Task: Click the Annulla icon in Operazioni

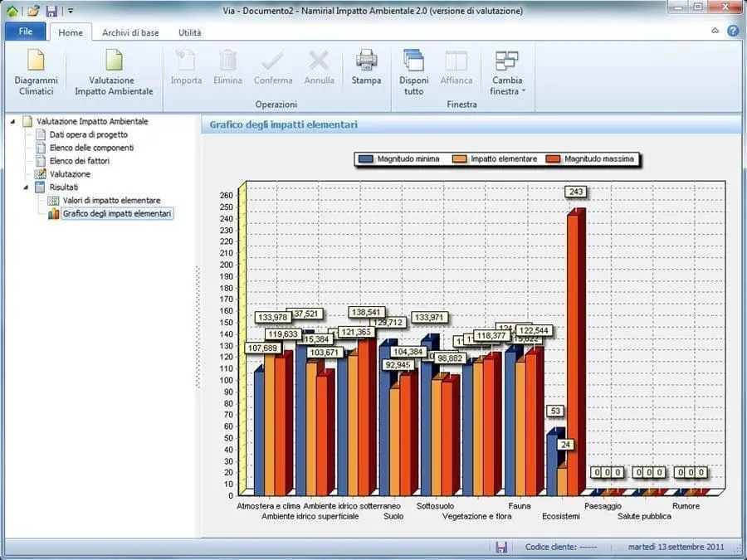Action: pos(319,65)
